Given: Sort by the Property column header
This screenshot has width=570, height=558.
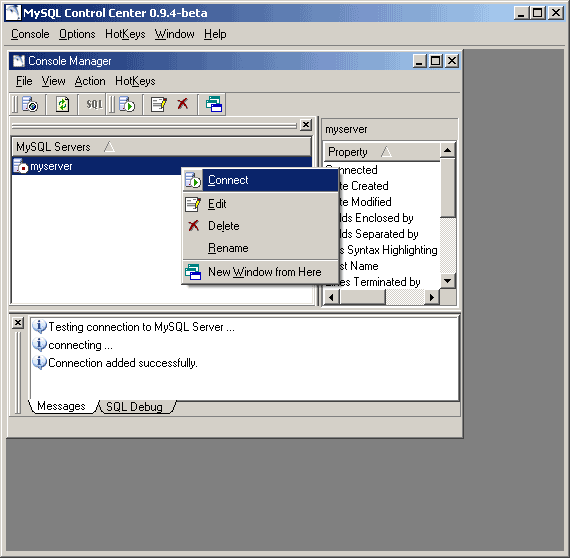Looking at the screenshot, I should tap(382, 152).
